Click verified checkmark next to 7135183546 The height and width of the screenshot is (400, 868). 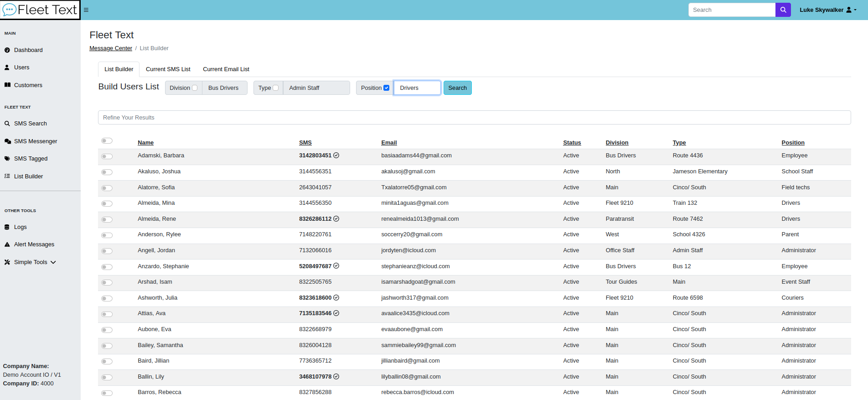click(336, 313)
